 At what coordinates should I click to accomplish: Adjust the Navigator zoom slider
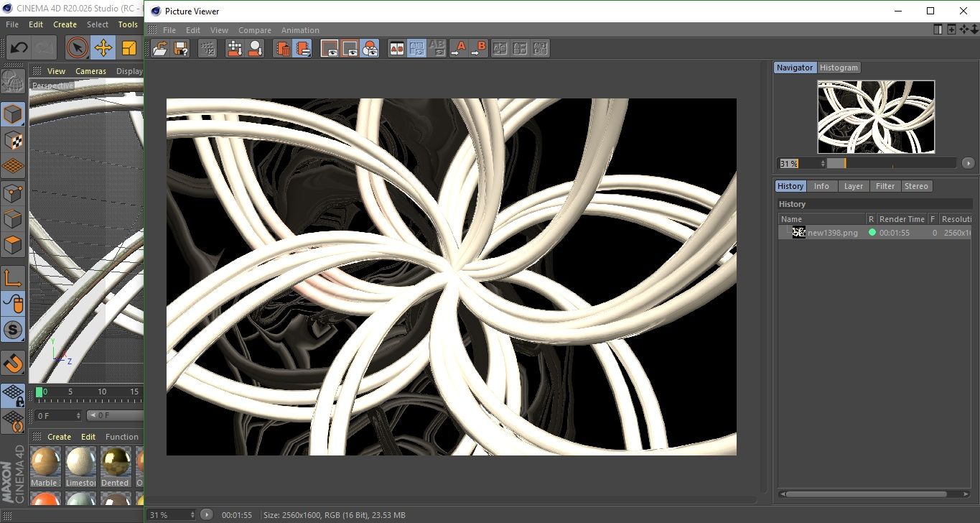892,163
